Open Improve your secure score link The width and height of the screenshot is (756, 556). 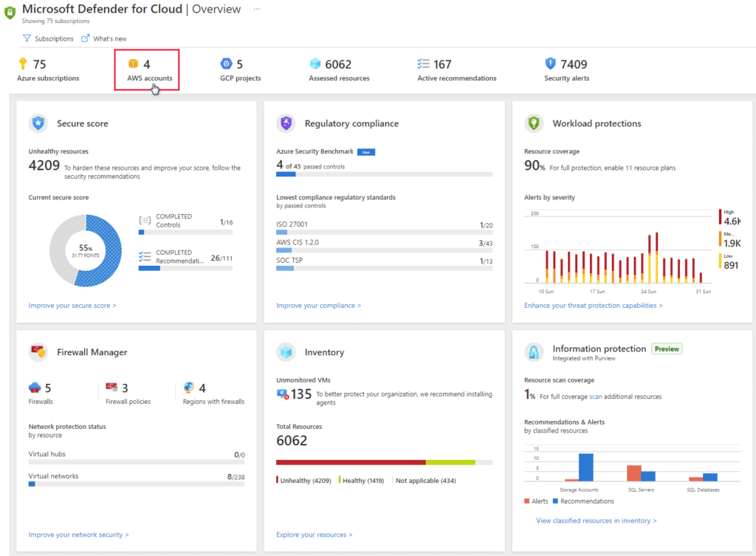click(x=72, y=306)
